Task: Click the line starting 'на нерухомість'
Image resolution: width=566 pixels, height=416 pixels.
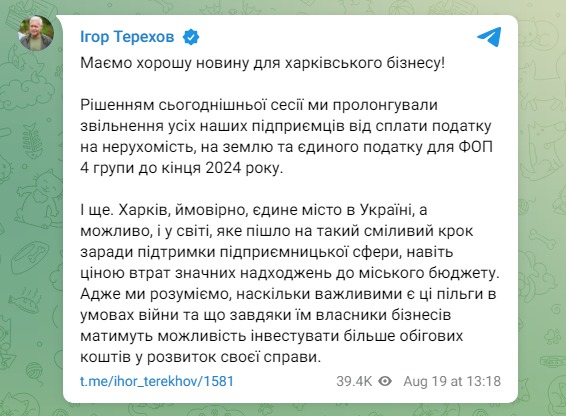Action: coord(286,147)
